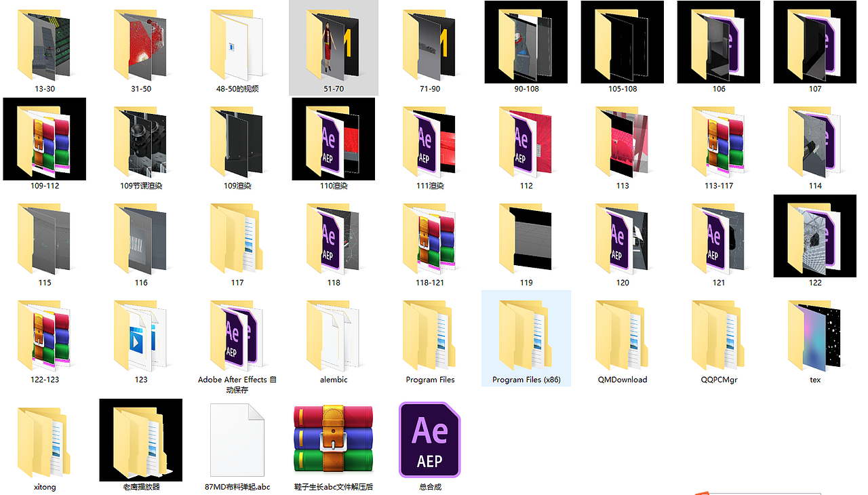Image resolution: width=868 pixels, height=495 pixels.
Task: Click the label text 109节课渲染
Action: point(141,186)
